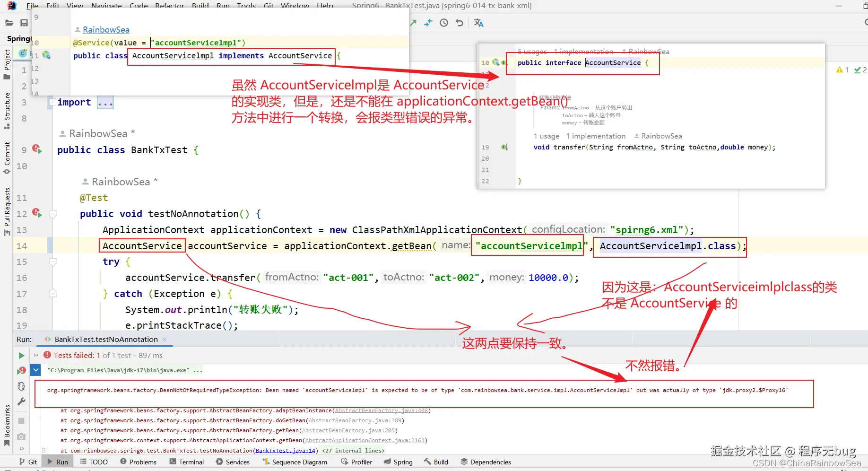Open AbstractApplicationContext.java:1161 stack trace link

pyautogui.click(x=365, y=440)
